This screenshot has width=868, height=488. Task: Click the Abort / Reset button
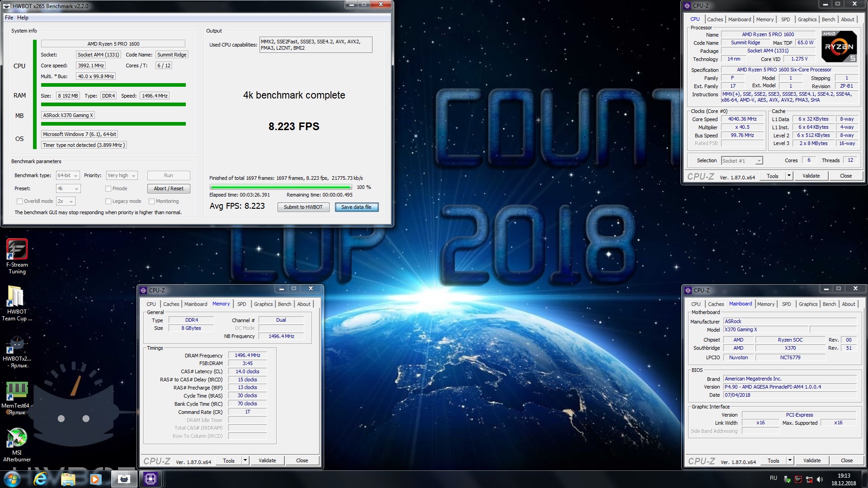(x=169, y=188)
